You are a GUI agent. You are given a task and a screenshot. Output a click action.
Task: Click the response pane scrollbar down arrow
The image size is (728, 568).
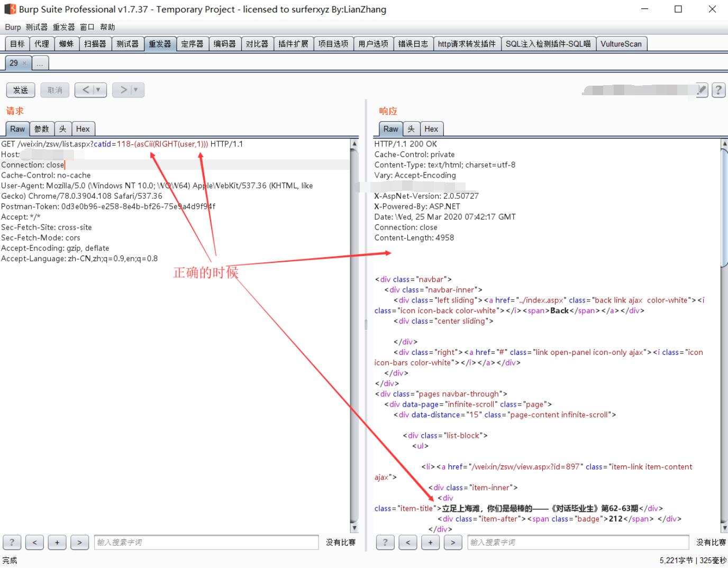point(724,528)
